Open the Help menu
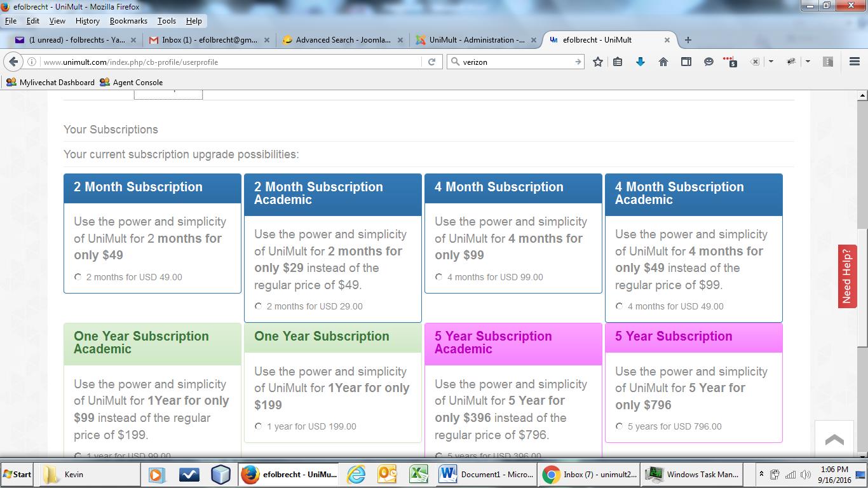The width and height of the screenshot is (868, 488). click(x=194, y=20)
